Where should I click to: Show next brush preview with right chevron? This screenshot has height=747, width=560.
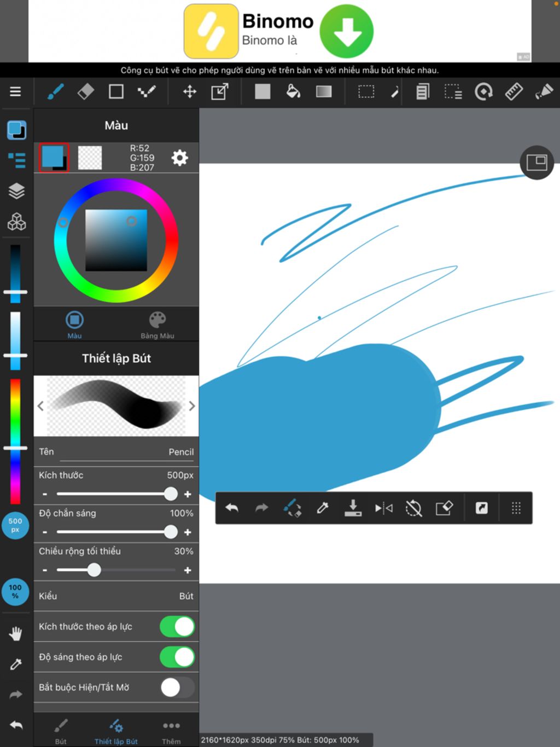tap(192, 406)
